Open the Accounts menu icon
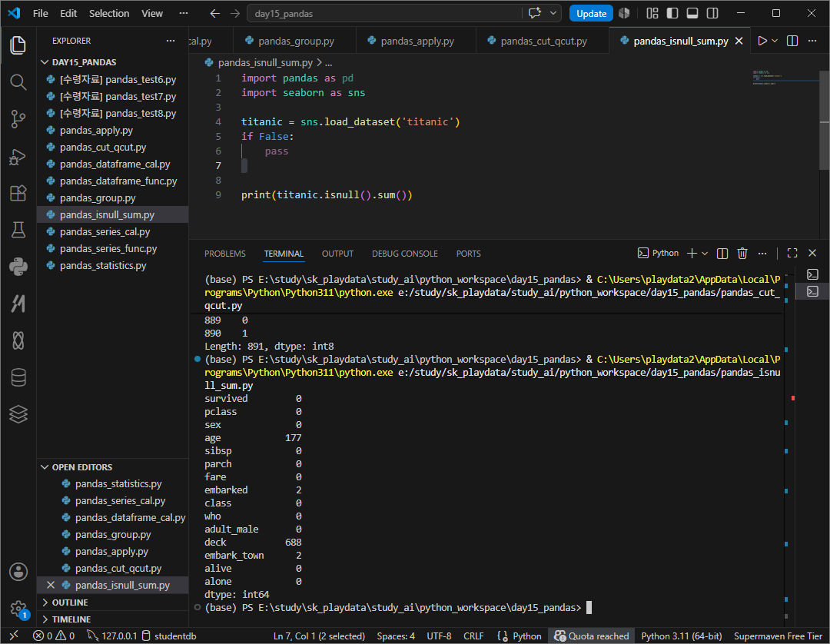Viewport: 830px width, 644px height. tap(18, 572)
